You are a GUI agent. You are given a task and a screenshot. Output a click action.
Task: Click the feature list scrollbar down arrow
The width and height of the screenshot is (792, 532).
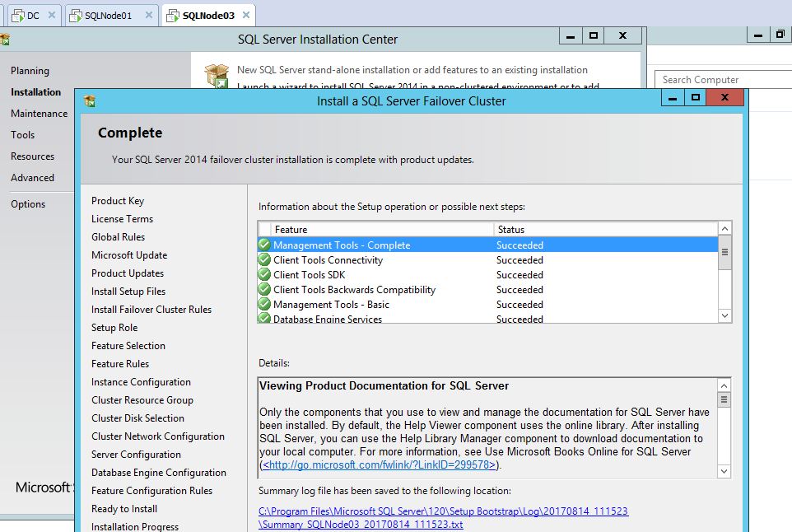(724, 316)
